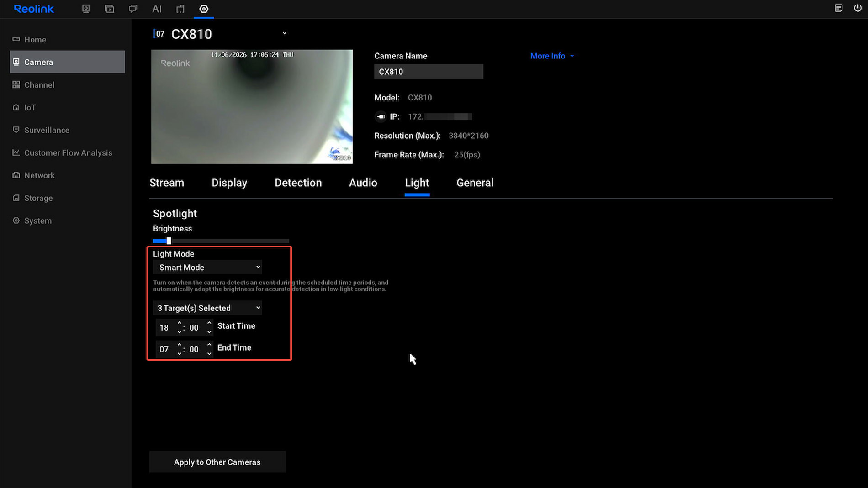868x488 pixels.
Task: Open the AI section in top bar
Action: click(x=157, y=9)
